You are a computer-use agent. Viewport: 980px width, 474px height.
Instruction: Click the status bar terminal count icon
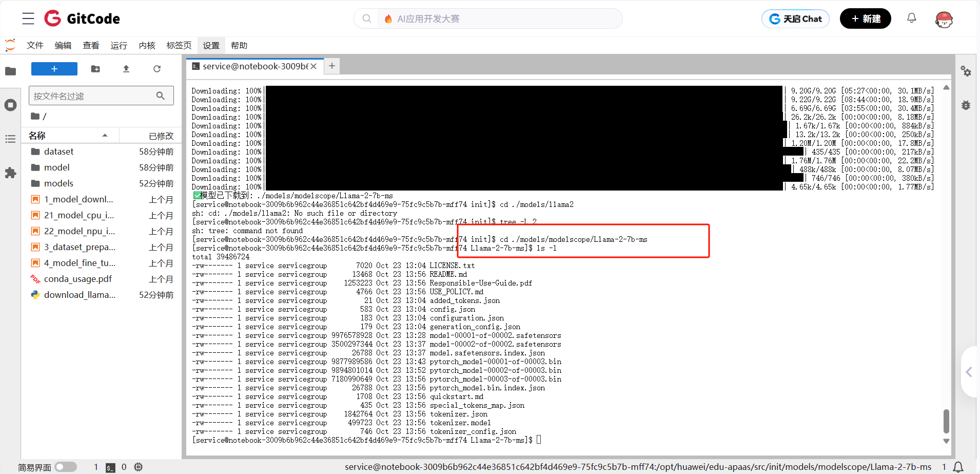click(x=111, y=467)
